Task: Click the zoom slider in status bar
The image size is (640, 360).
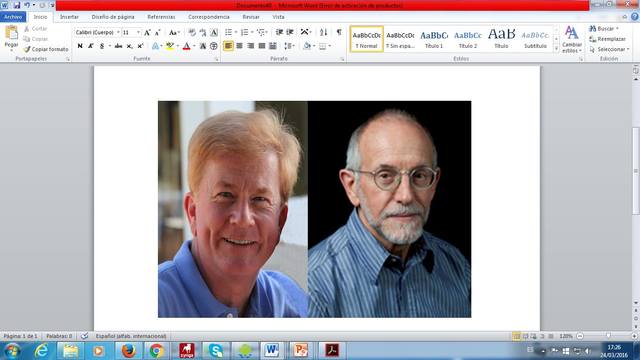Action: [607, 336]
